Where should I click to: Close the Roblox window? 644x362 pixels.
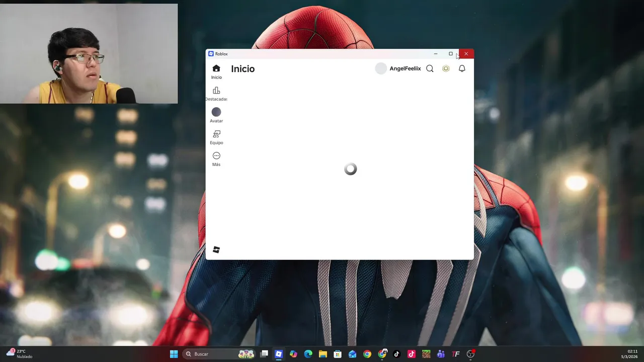[466, 54]
